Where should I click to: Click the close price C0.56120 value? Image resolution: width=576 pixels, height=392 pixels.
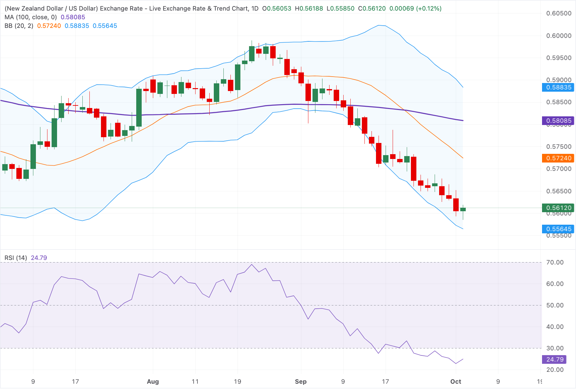tap(372, 8)
